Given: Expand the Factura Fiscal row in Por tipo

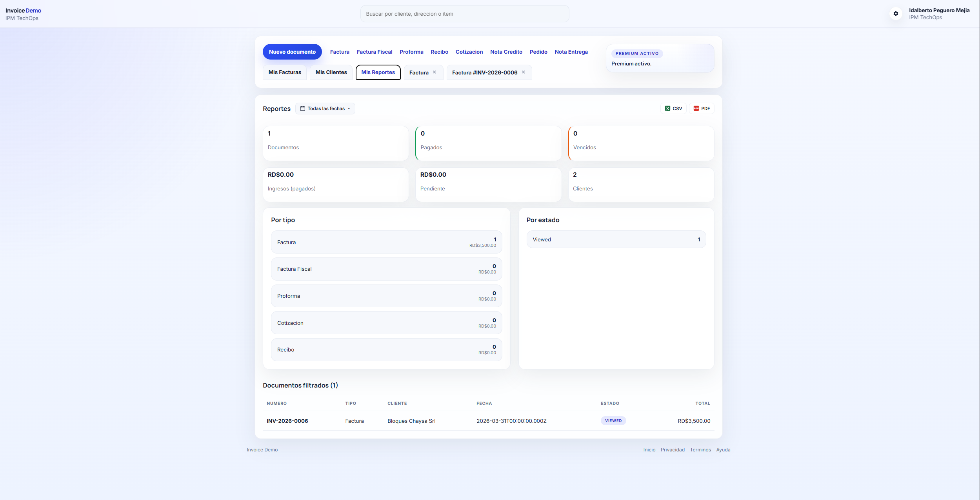Looking at the screenshot, I should pyautogui.click(x=386, y=269).
